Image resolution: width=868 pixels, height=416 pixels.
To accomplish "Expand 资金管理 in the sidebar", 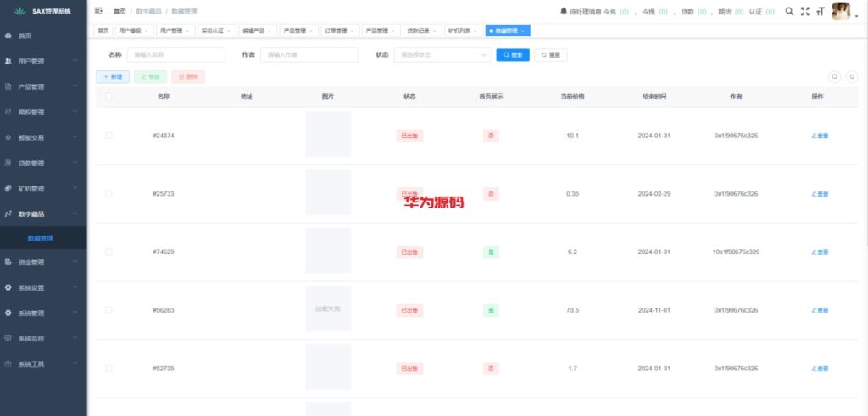I will [x=43, y=262].
